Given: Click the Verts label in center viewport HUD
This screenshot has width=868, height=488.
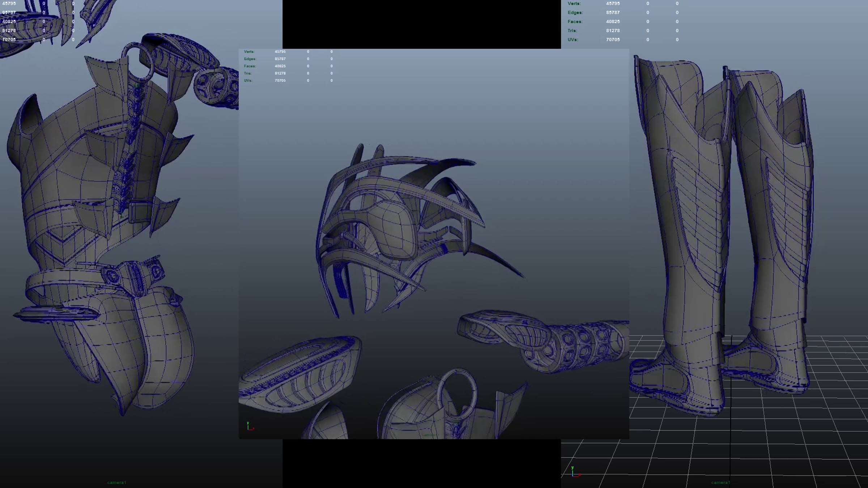Looking at the screenshot, I should pyautogui.click(x=249, y=52).
